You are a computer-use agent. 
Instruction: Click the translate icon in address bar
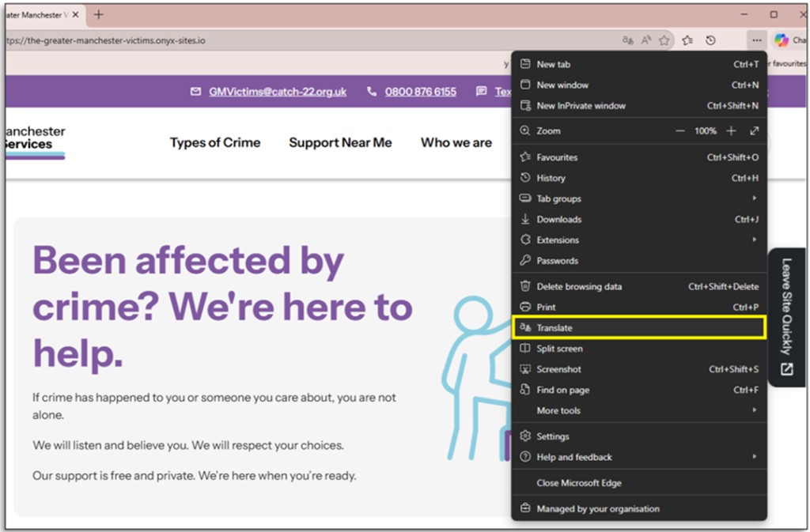pos(628,40)
